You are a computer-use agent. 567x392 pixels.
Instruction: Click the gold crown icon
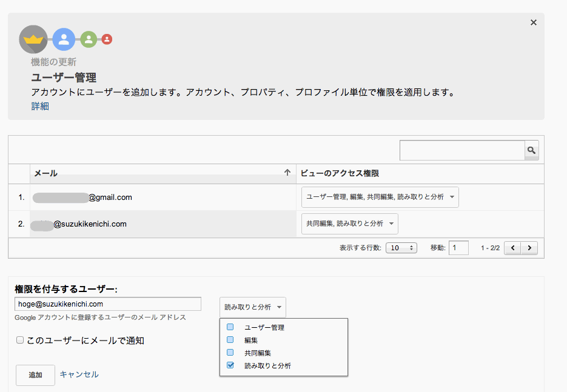tap(33, 39)
